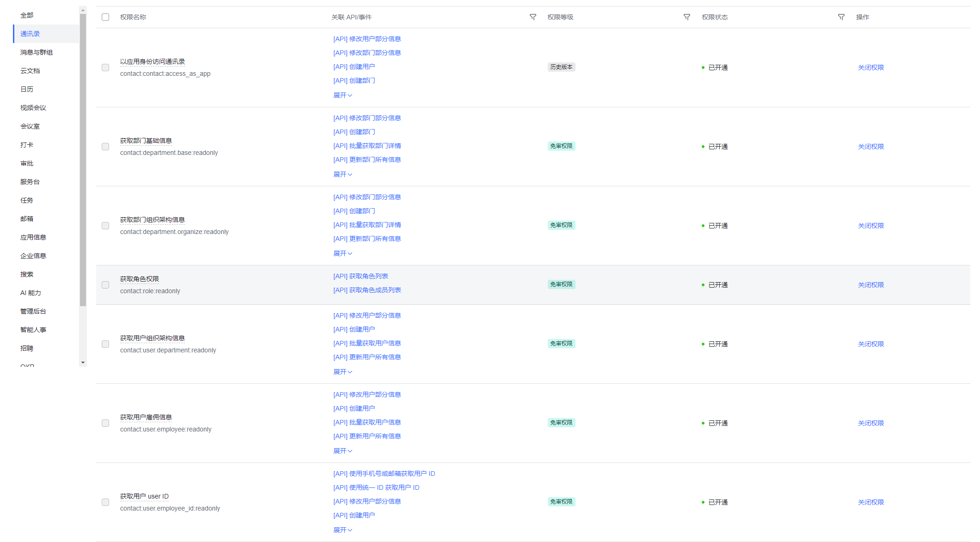Image resolution: width=980 pixels, height=542 pixels.
Task: Click 历史版本 tag on first row
Action: point(561,67)
